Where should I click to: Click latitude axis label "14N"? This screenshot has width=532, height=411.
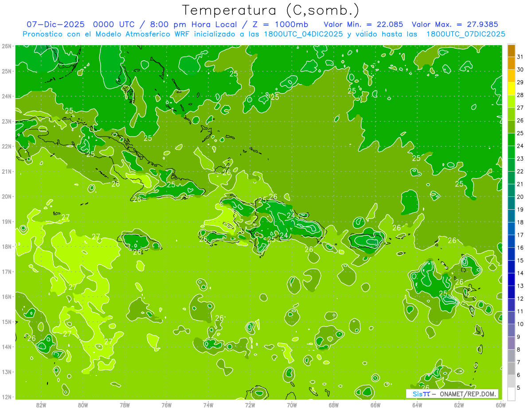pos(7,347)
